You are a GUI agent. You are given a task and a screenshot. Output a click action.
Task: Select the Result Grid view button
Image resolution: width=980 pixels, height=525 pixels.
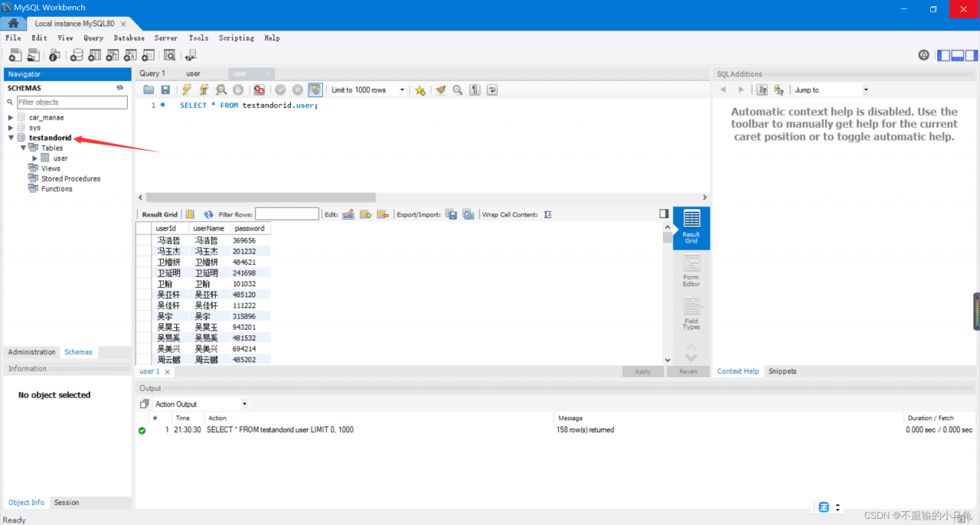point(691,228)
